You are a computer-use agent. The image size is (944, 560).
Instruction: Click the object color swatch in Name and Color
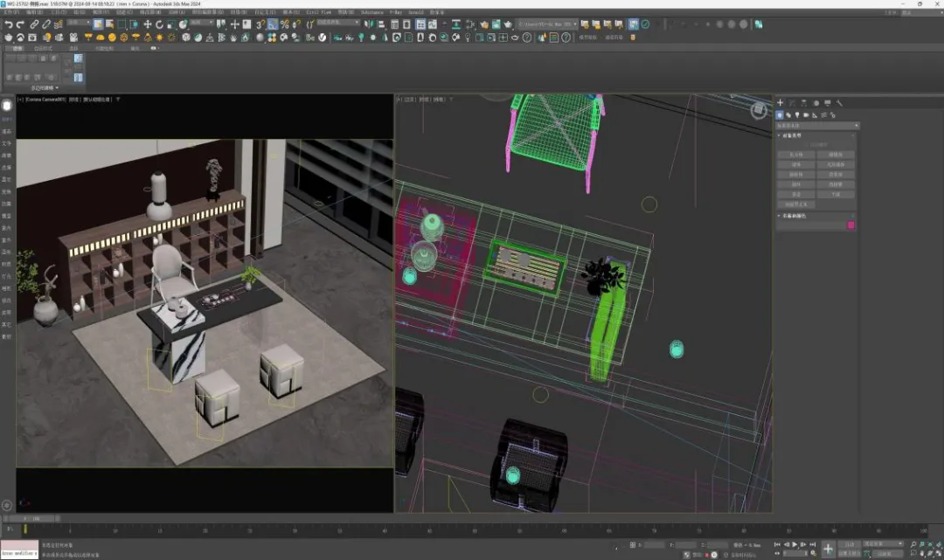tap(850, 225)
